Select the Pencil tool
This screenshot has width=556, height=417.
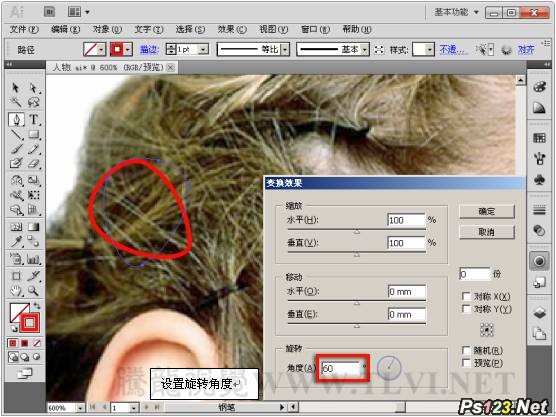pyautogui.click(x=33, y=149)
